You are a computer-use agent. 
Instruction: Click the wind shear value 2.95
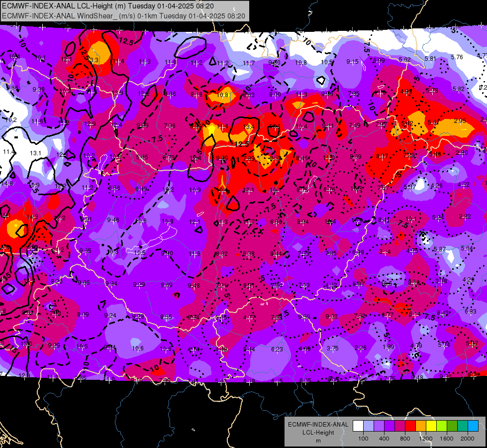pyautogui.click(x=460, y=120)
